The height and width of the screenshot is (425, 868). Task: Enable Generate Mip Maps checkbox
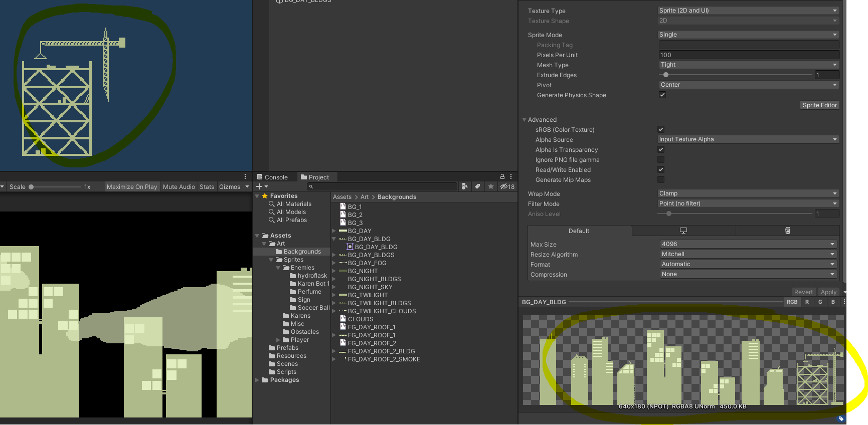(661, 179)
